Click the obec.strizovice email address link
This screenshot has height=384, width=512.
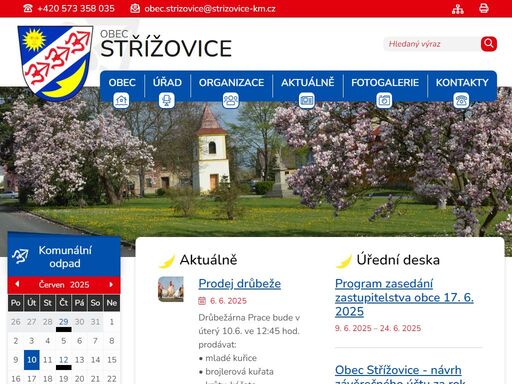[x=210, y=9]
